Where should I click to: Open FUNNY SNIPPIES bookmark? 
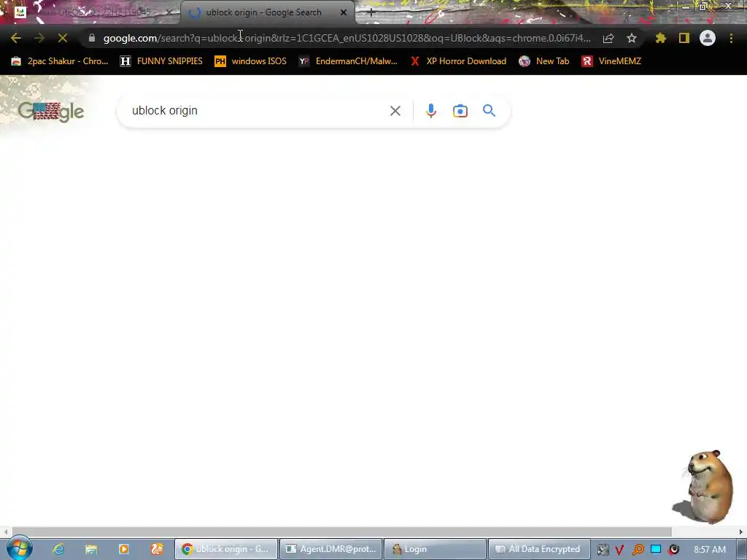(161, 61)
